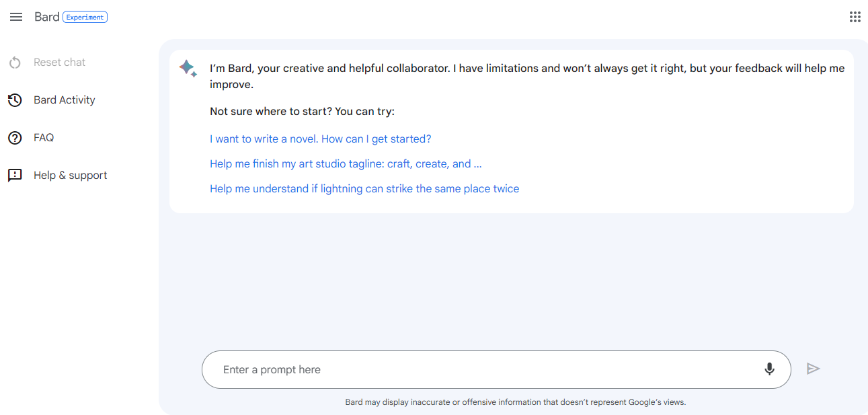
Task: Click the Bard introduction message text
Action: (x=527, y=77)
